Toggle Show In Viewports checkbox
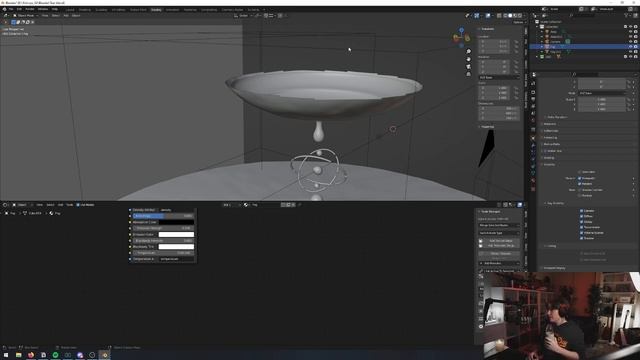This screenshot has height=360, width=640. [580, 178]
